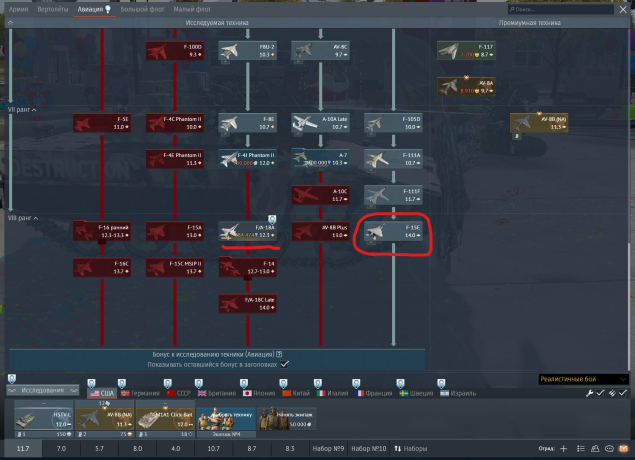Select the F-117 premium aircraft

click(466, 49)
